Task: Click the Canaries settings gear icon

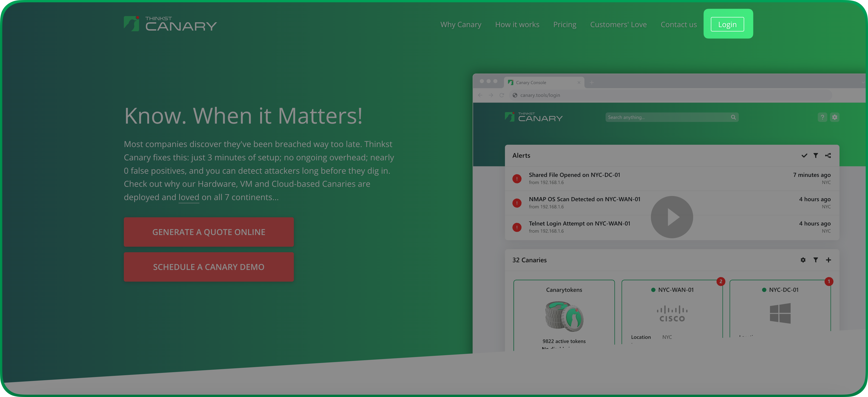Action: (803, 260)
